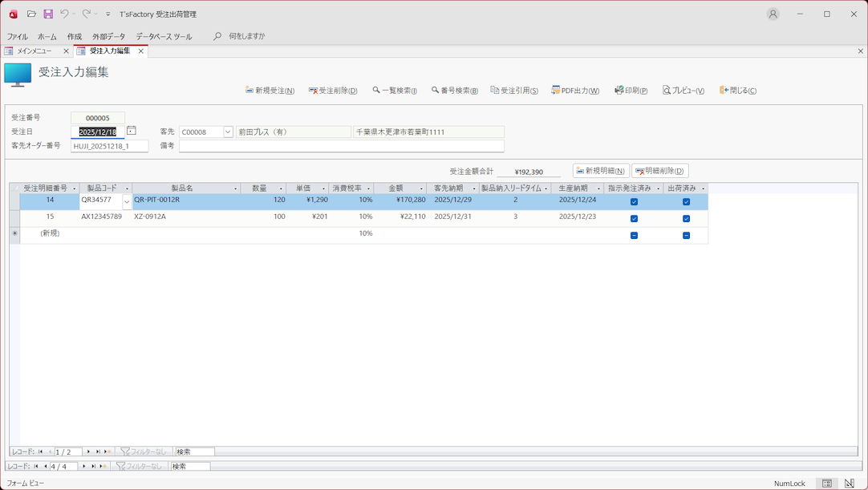Viewport: 868px width, 490px height.
Task: Toggle 出荷済み checkbox for row 15
Action: (x=686, y=218)
